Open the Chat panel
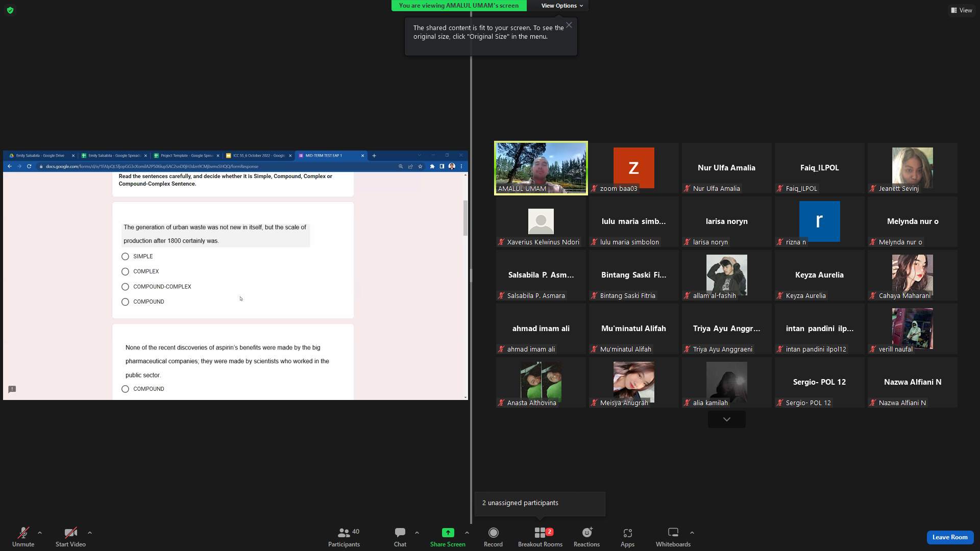980x551 pixels. click(x=400, y=537)
